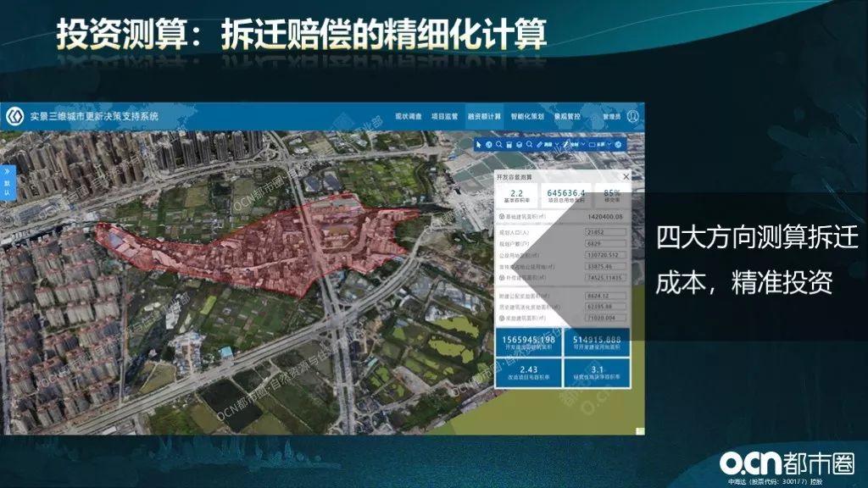Open the 项目监管 menu tab
The height and width of the screenshot is (488, 868).
444,116
